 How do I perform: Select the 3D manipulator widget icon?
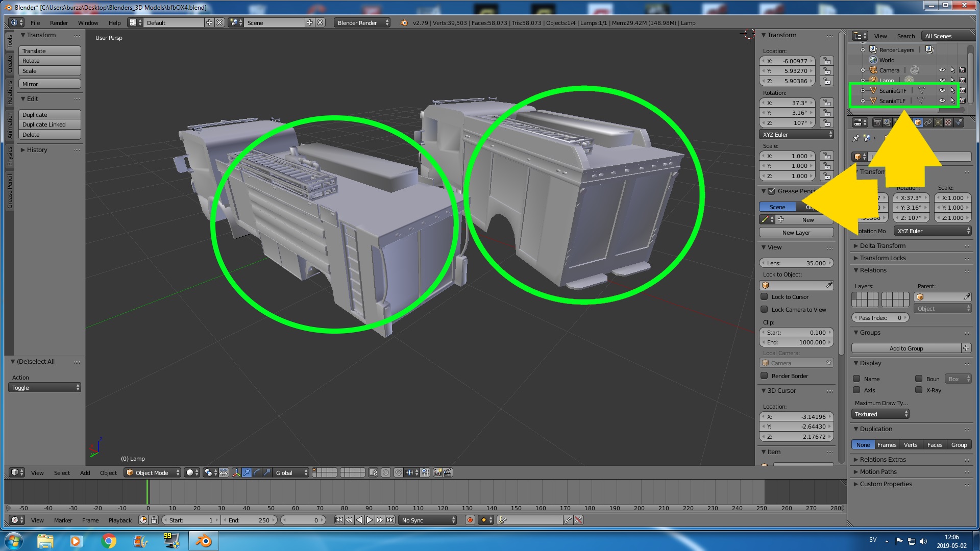pos(237,473)
